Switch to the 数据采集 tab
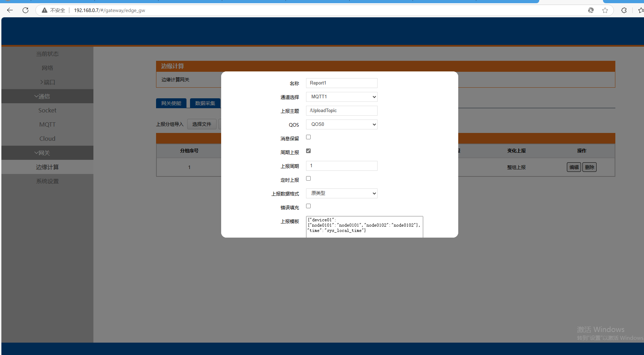 (x=205, y=103)
